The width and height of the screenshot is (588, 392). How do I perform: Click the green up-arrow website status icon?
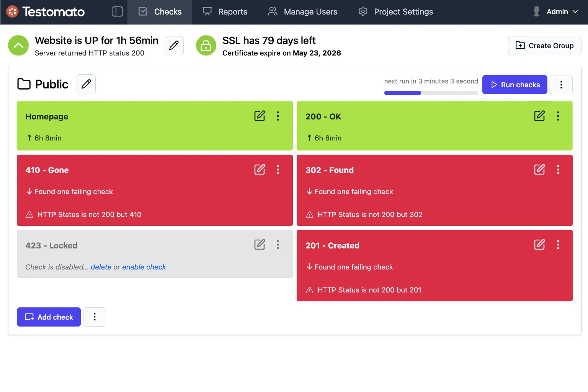pyautogui.click(x=18, y=45)
